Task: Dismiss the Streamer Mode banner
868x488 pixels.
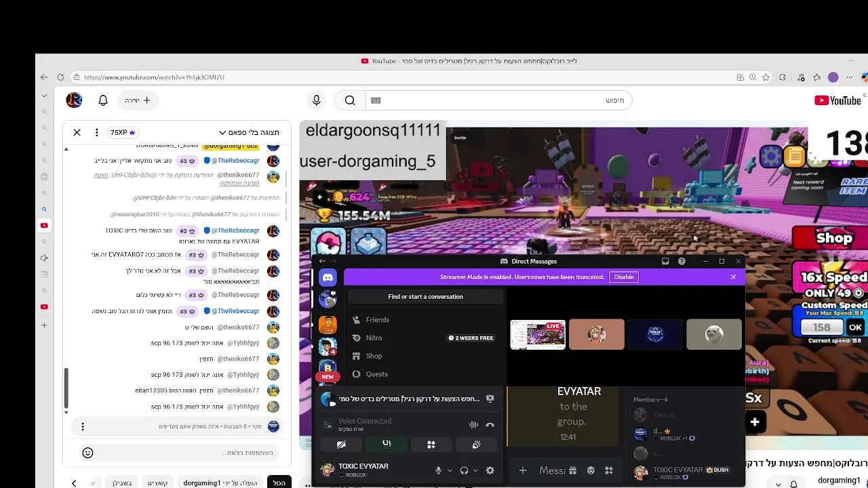Action: (733, 277)
